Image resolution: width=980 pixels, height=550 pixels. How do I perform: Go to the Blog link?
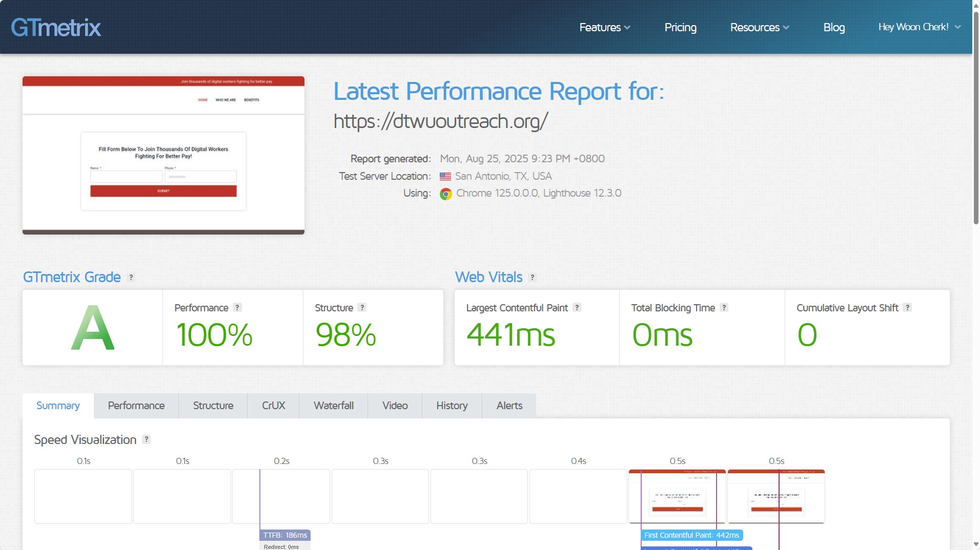tap(834, 28)
